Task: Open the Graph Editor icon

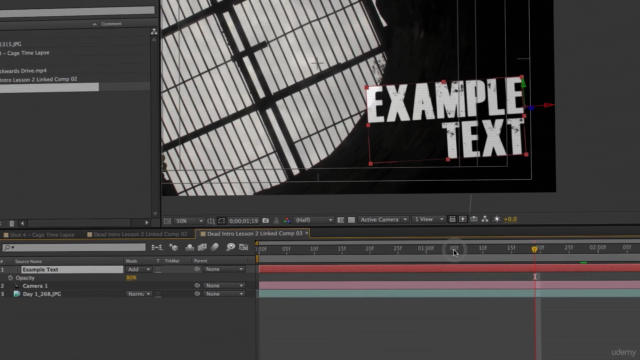Action: pyautogui.click(x=244, y=247)
